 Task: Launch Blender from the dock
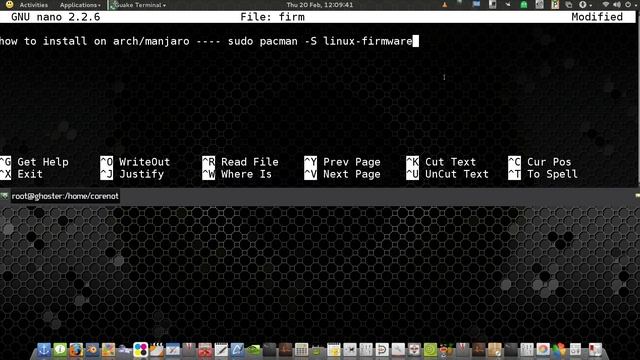point(92,349)
